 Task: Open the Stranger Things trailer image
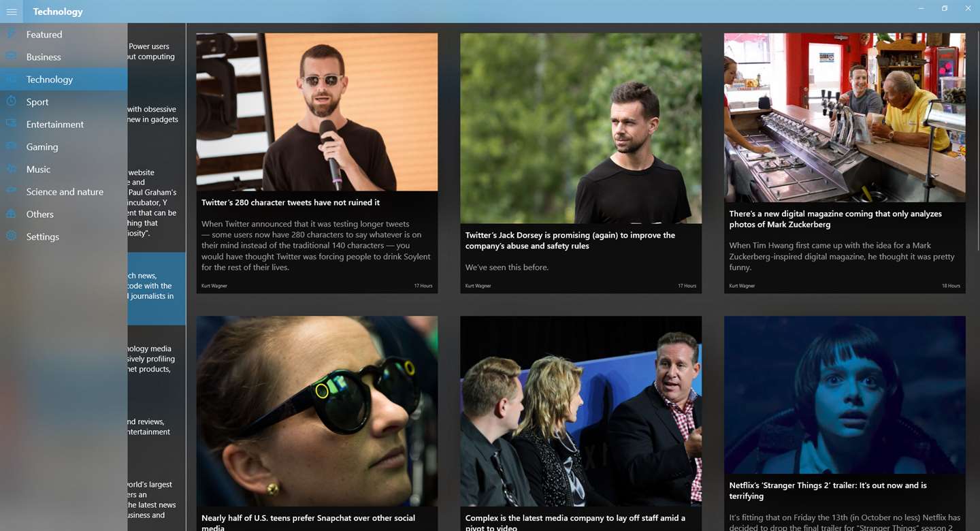[845, 395]
